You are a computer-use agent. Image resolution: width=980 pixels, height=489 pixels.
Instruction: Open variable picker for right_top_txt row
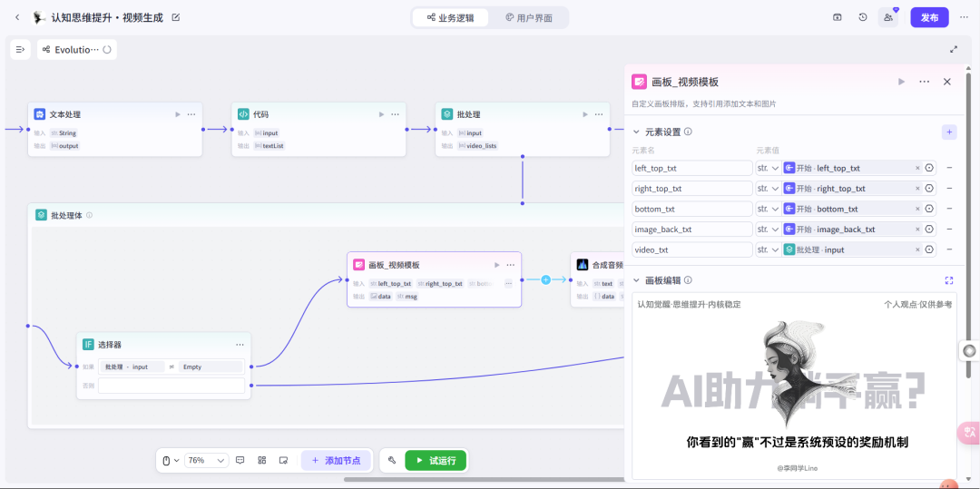pos(929,188)
